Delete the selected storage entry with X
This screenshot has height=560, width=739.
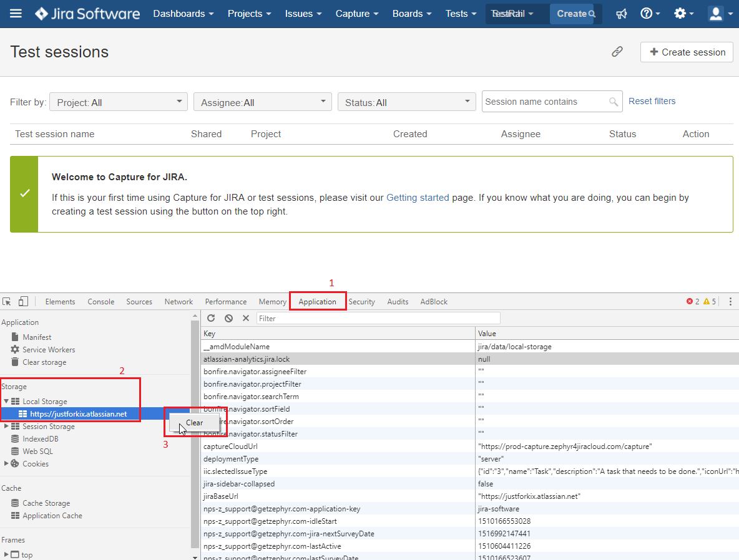tap(245, 319)
